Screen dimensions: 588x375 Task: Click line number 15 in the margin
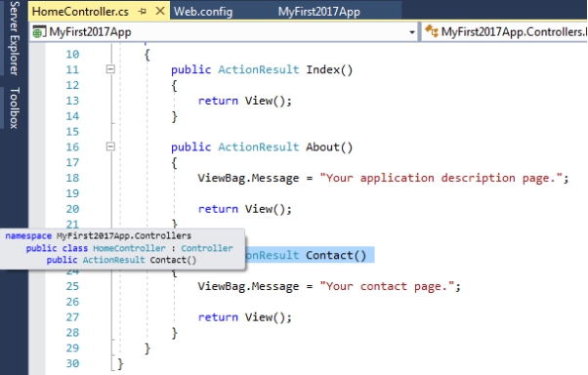click(x=72, y=132)
